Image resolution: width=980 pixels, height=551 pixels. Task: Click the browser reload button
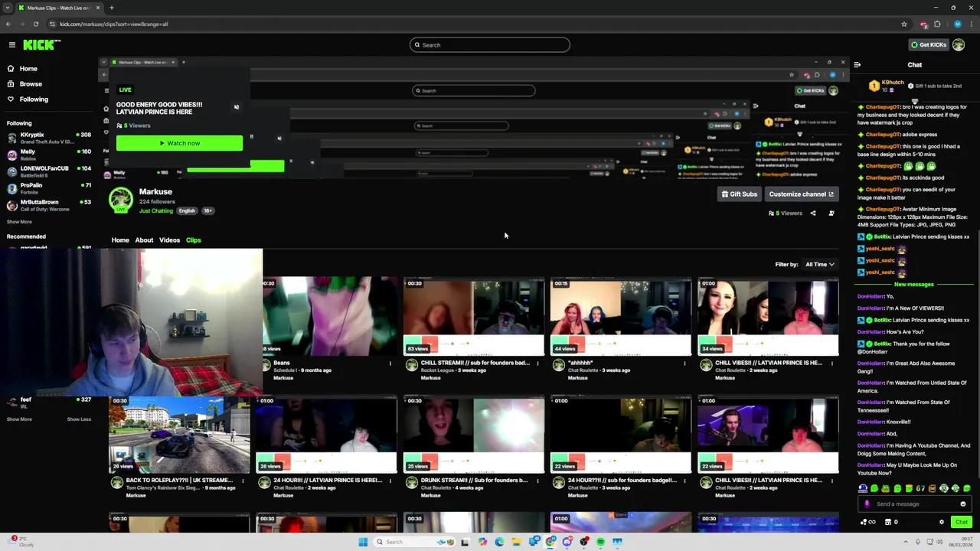[35, 24]
